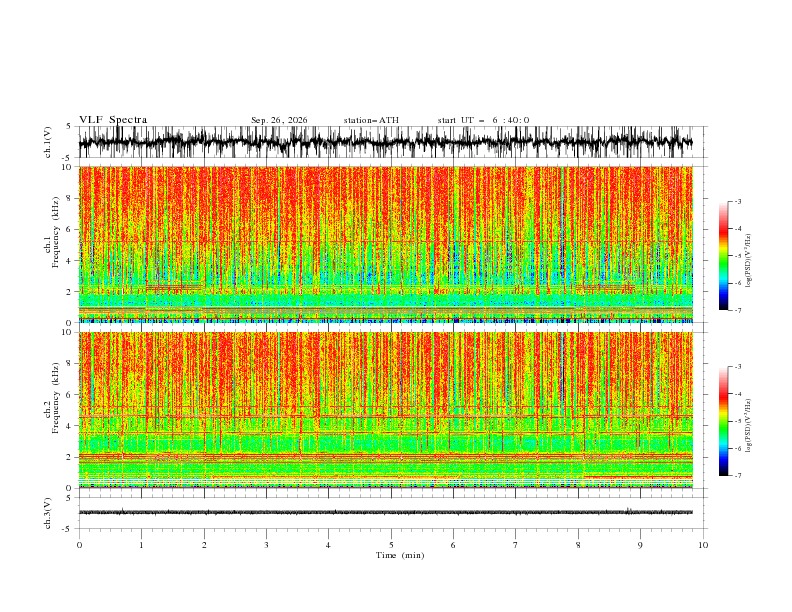This screenshot has height=612, width=792.
Task: Click the lower PSD color scale bar
Action: [724, 421]
